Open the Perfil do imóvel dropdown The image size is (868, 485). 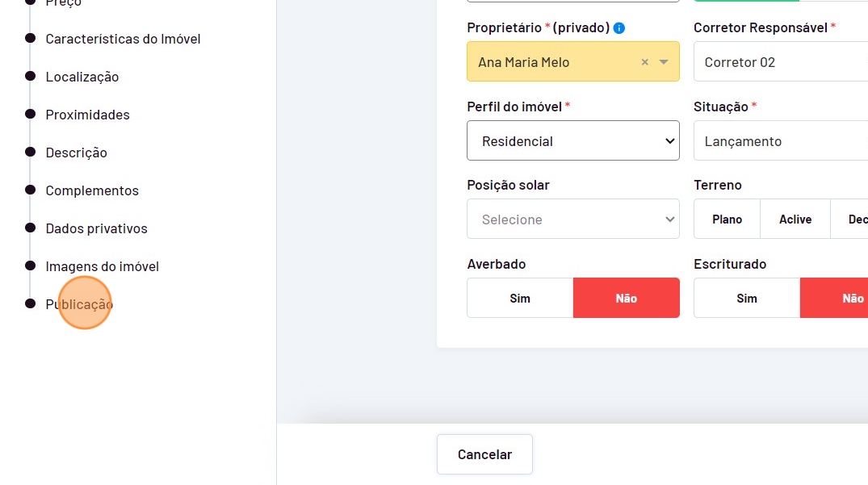[572, 141]
